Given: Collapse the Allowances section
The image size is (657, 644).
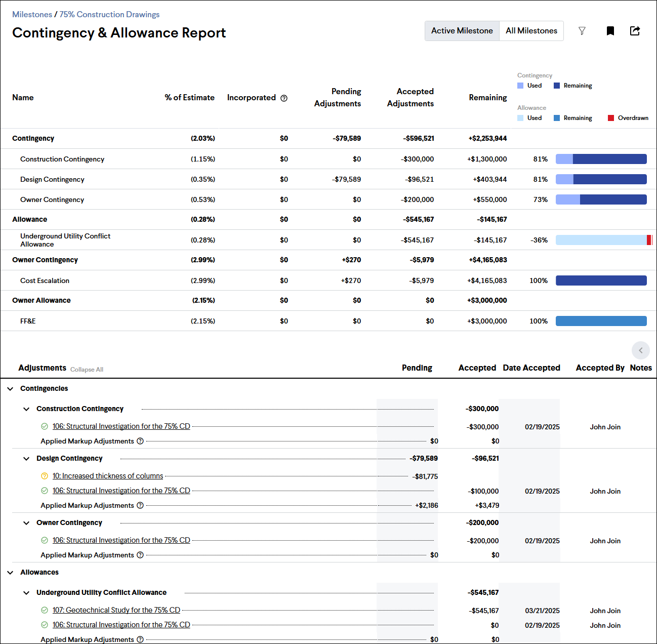Looking at the screenshot, I should pos(10,572).
